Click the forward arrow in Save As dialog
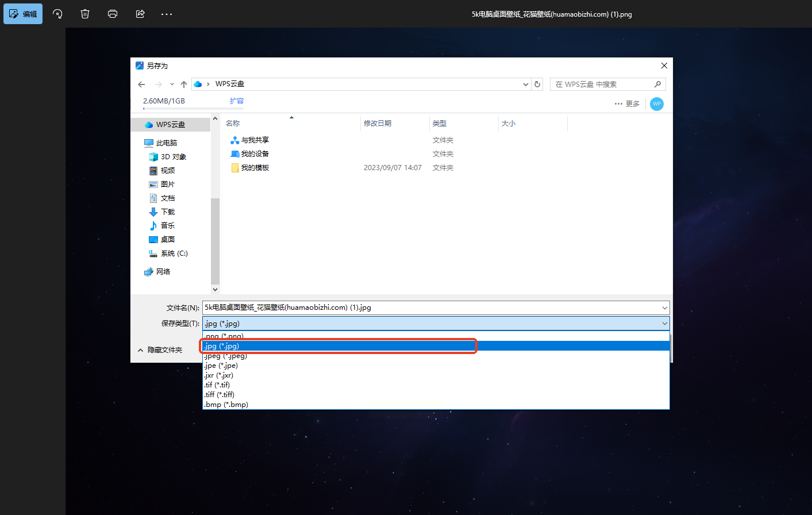The height and width of the screenshot is (515, 812). tap(159, 84)
